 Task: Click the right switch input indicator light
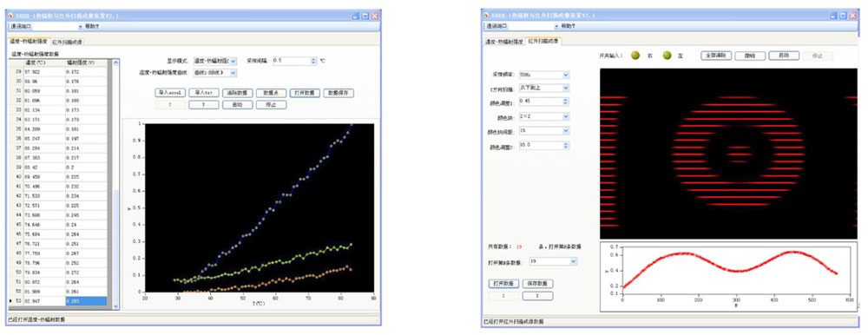pyautogui.click(x=635, y=55)
